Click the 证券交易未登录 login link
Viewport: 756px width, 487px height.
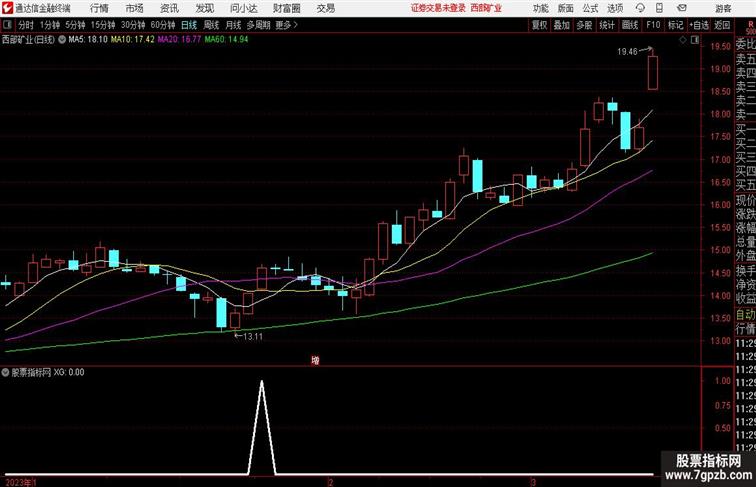point(438,8)
